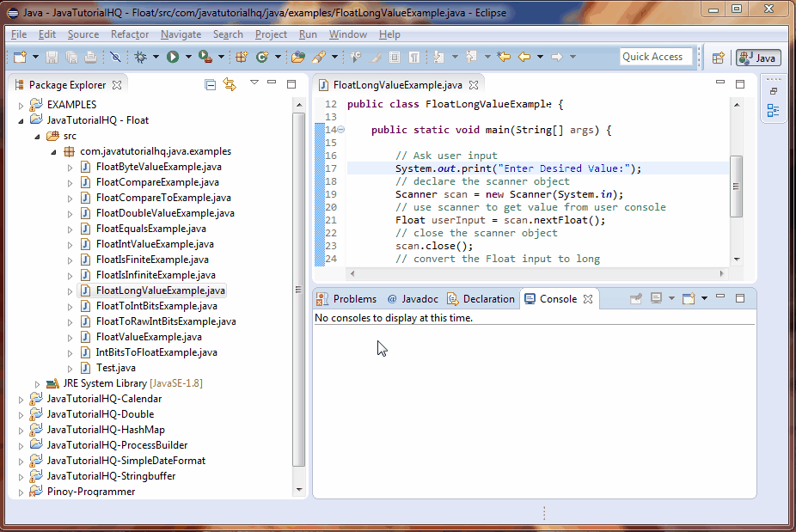Image resolution: width=796 pixels, height=532 pixels.
Task: Switch to the Java perspective button
Action: [x=758, y=58]
